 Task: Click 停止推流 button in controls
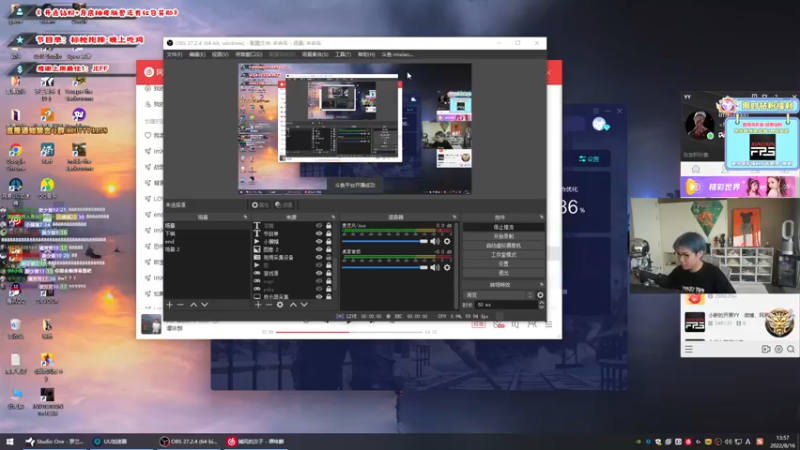point(504,227)
